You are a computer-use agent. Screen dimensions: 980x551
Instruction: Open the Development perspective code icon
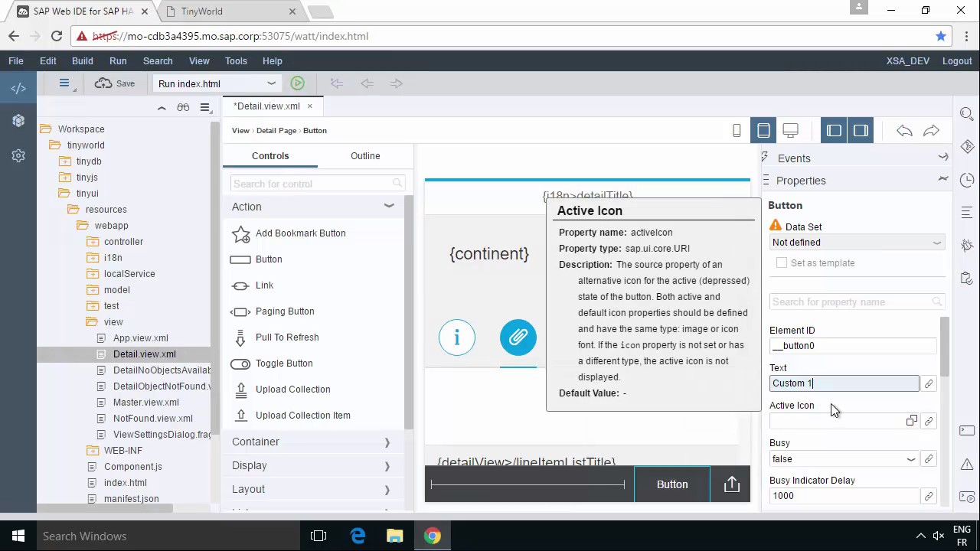[x=18, y=89]
